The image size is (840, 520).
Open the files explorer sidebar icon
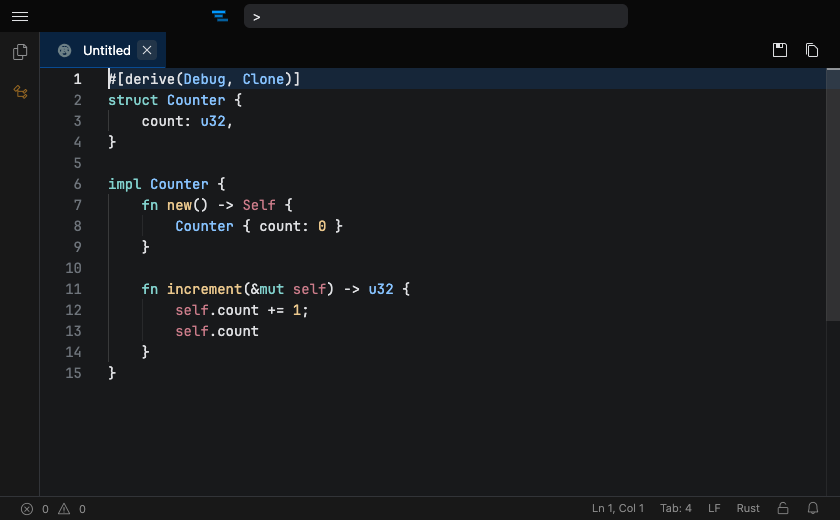click(x=20, y=52)
